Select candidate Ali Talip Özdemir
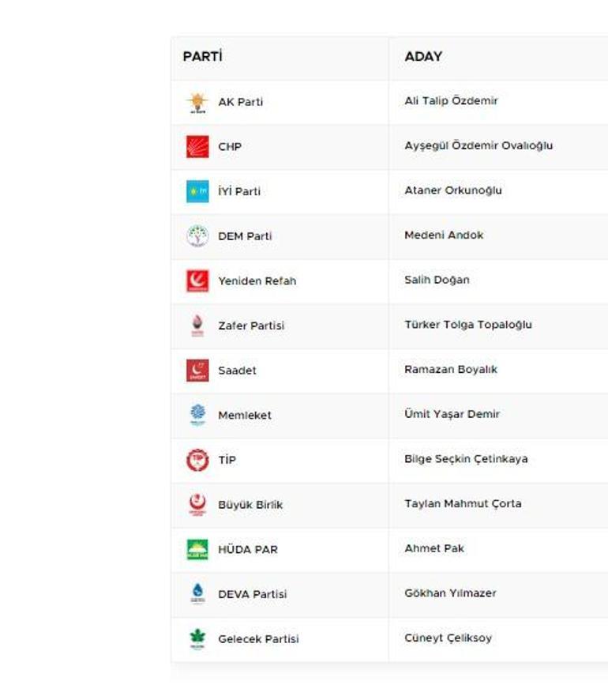 point(451,101)
